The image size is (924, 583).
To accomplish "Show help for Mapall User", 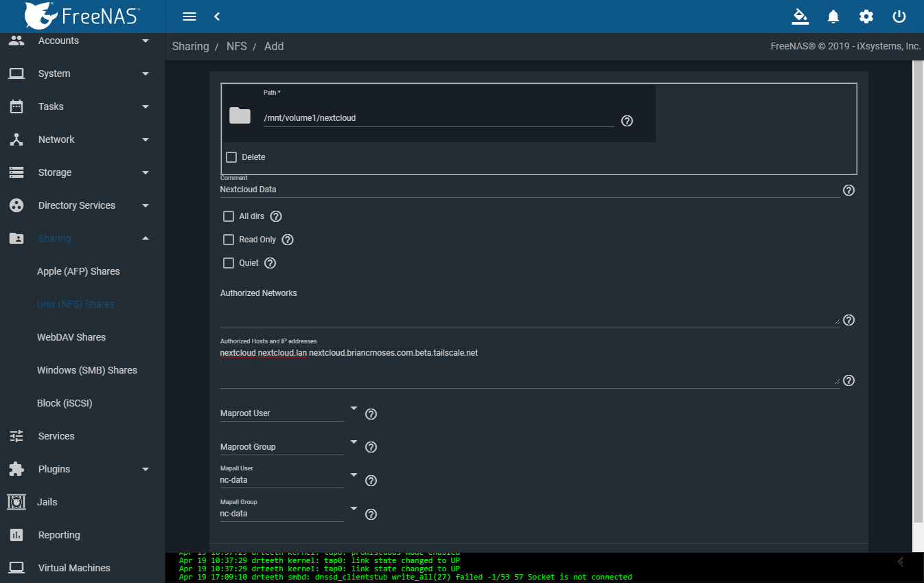I will pos(371,481).
